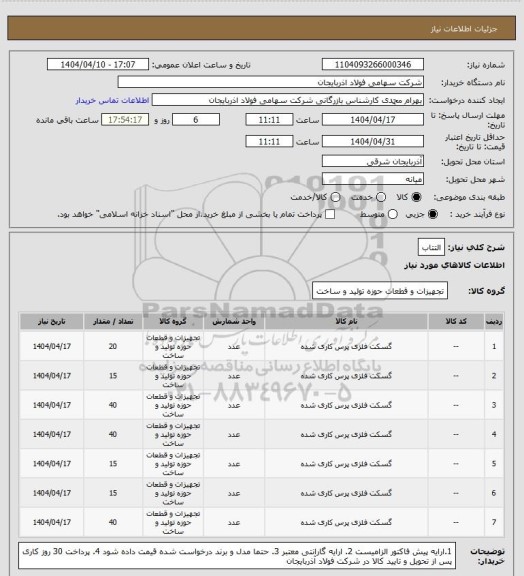Click the نام کالا column header
The image size is (524, 576).
(x=346, y=321)
